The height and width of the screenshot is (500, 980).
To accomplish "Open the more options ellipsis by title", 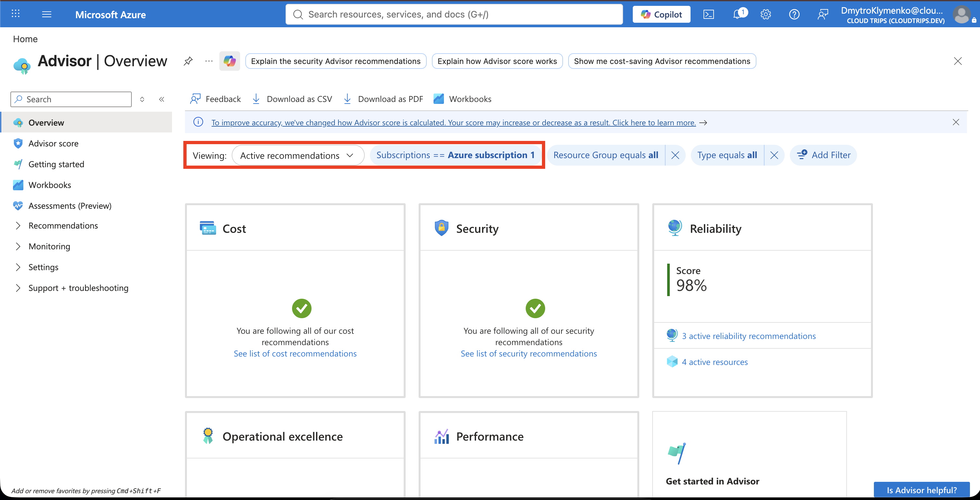I will (209, 61).
